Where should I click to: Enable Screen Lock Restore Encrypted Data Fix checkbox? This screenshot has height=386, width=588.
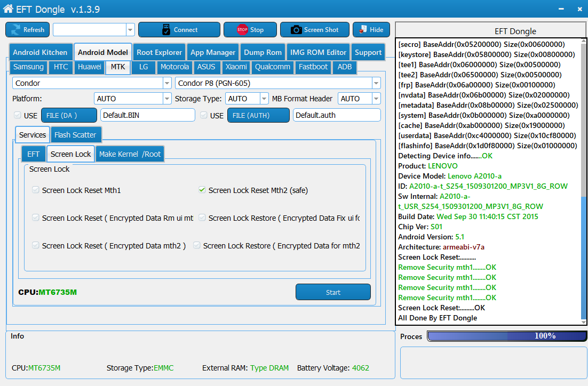click(x=202, y=218)
